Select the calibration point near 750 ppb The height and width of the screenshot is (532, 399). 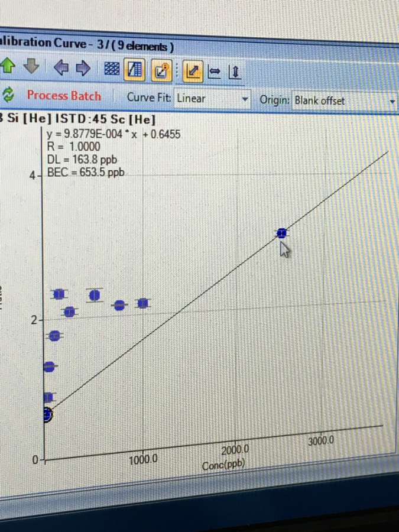pyautogui.click(x=119, y=306)
